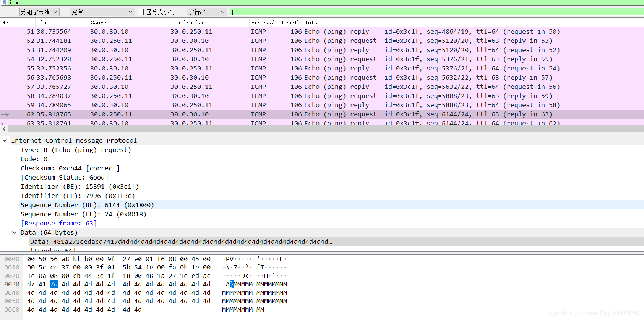The height and width of the screenshot is (320, 644).
Task: Select packet 52 at time 31.744181
Action: pos(322,41)
